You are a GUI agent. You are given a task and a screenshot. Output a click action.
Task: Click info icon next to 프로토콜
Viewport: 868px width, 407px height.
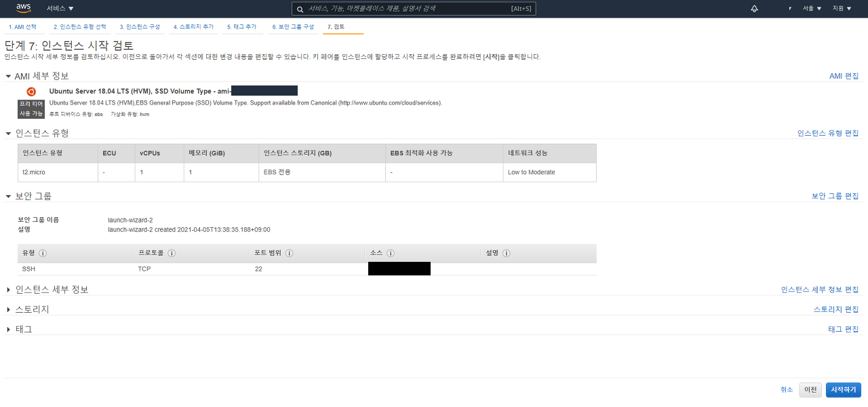[x=172, y=253]
